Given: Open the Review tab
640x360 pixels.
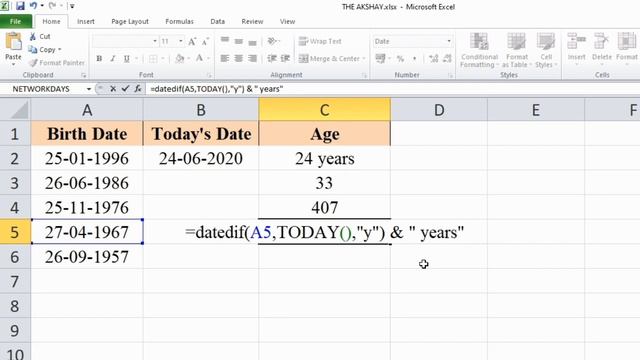Looking at the screenshot, I should [252, 21].
